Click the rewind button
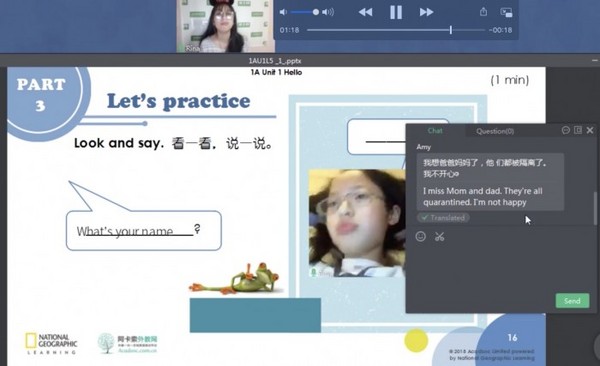600x366 pixels. [x=365, y=12]
